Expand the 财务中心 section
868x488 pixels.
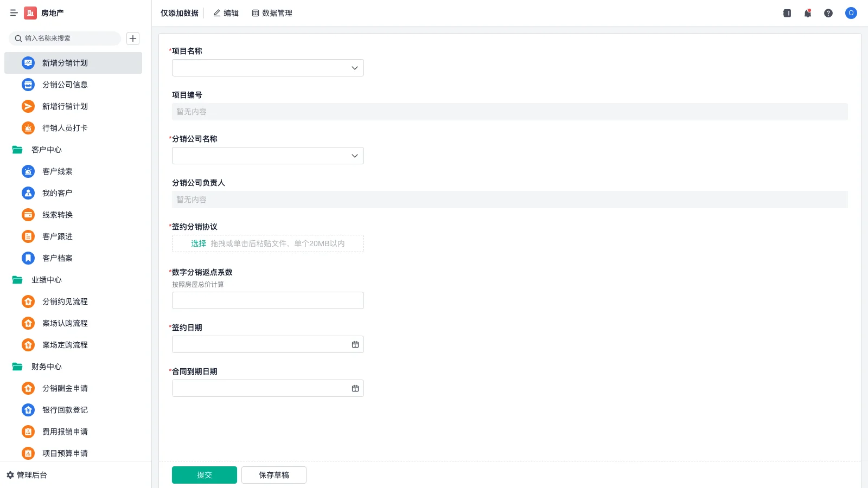[46, 367]
